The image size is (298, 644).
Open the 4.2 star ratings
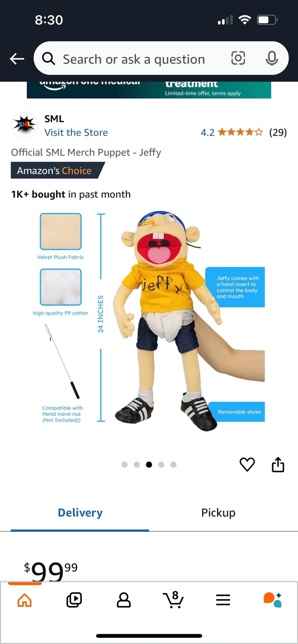(243, 132)
